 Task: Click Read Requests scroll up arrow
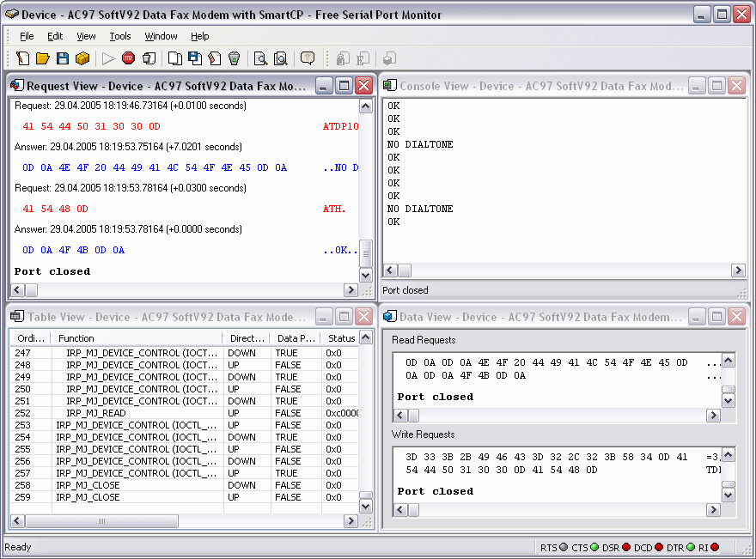[728, 360]
